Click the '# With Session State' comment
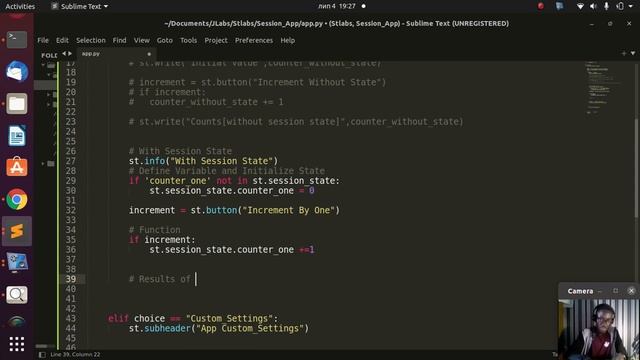The width and height of the screenshot is (640, 360). tap(180, 151)
